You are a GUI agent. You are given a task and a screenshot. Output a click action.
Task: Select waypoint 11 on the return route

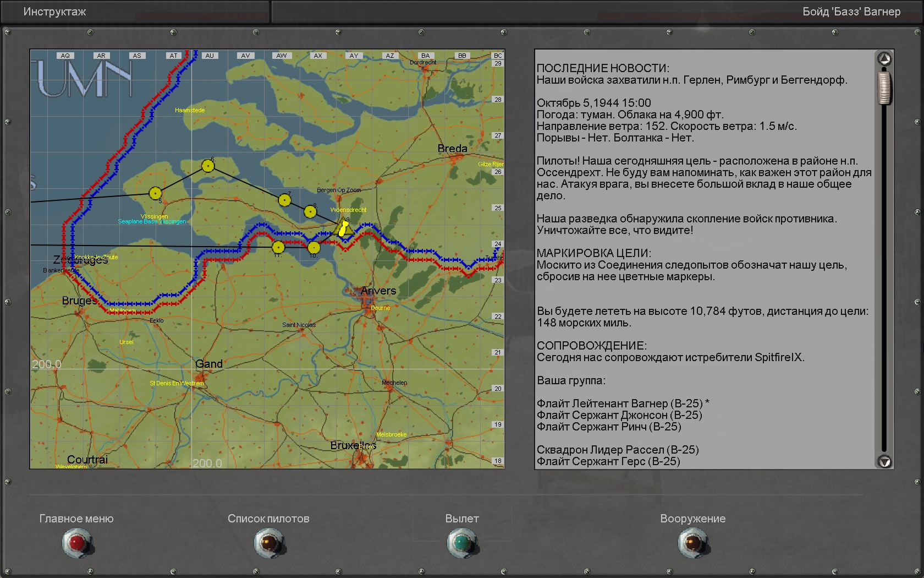pos(278,247)
